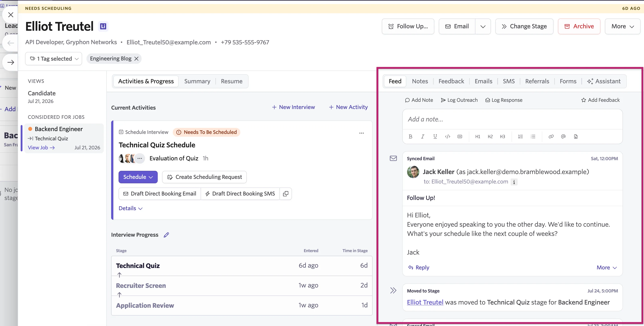Attach a file to the note

pos(576,136)
